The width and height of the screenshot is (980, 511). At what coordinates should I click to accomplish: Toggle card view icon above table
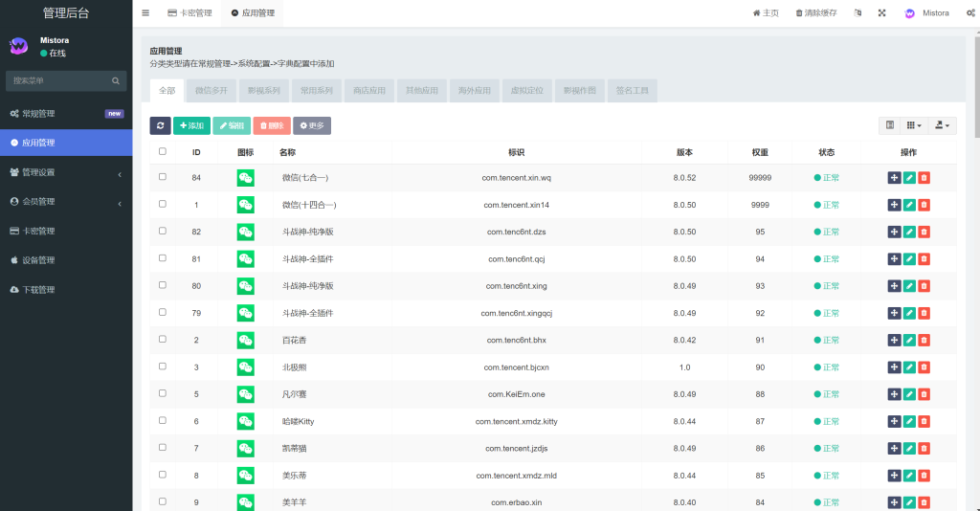pyautogui.click(x=890, y=125)
